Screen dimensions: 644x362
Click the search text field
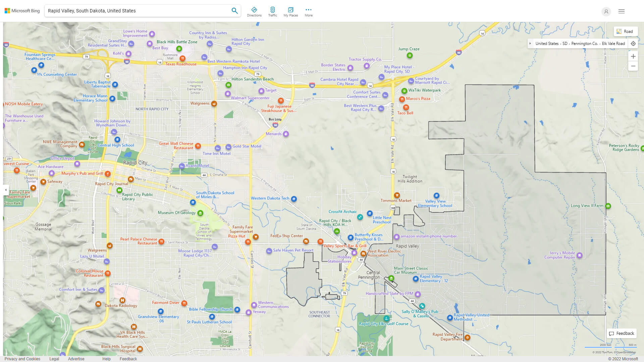pos(138,11)
